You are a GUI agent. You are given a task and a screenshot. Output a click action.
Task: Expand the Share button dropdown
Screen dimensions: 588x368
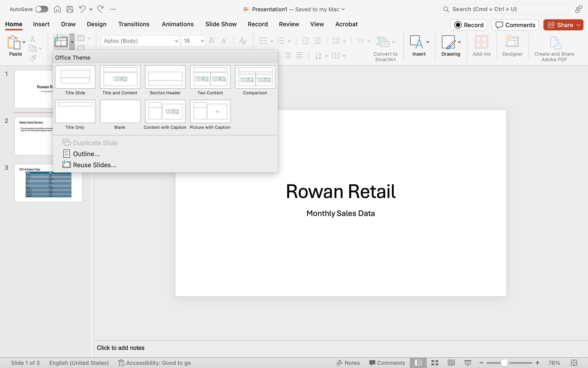pyautogui.click(x=579, y=25)
